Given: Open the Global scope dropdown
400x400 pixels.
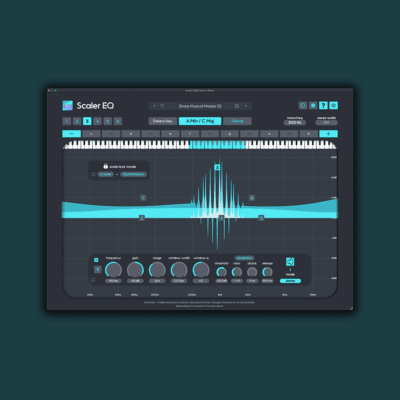Looking at the screenshot, I should point(237,121).
